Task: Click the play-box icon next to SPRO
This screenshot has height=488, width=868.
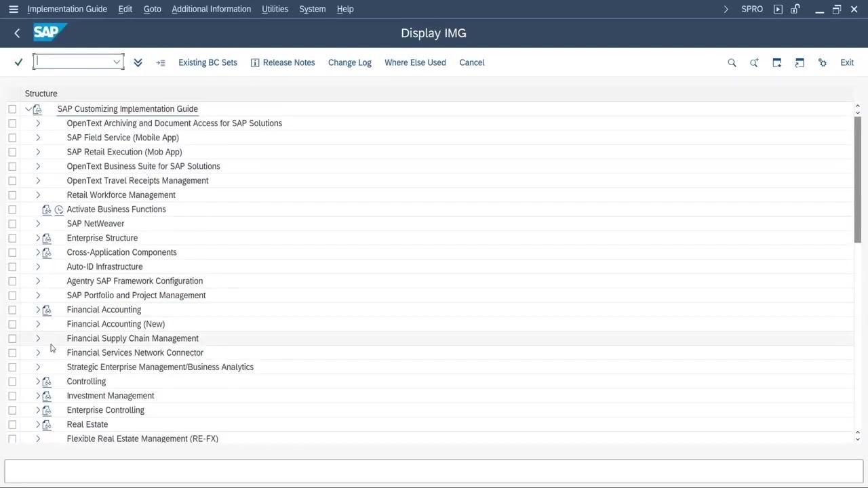Action: point(778,9)
